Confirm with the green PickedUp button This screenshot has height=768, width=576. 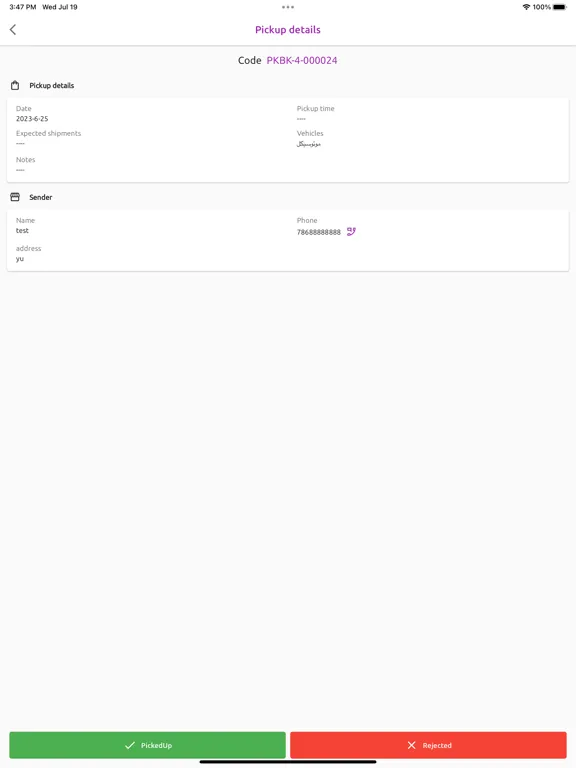pyautogui.click(x=147, y=745)
